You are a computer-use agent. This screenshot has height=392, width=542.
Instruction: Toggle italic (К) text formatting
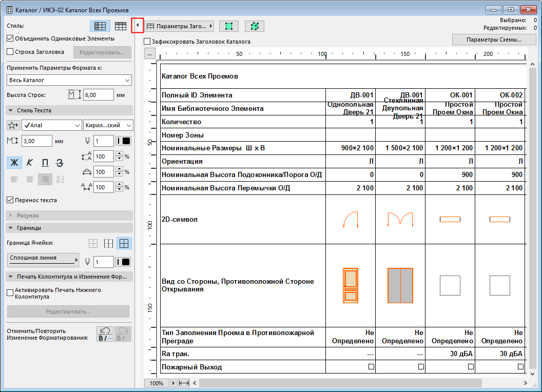click(30, 163)
